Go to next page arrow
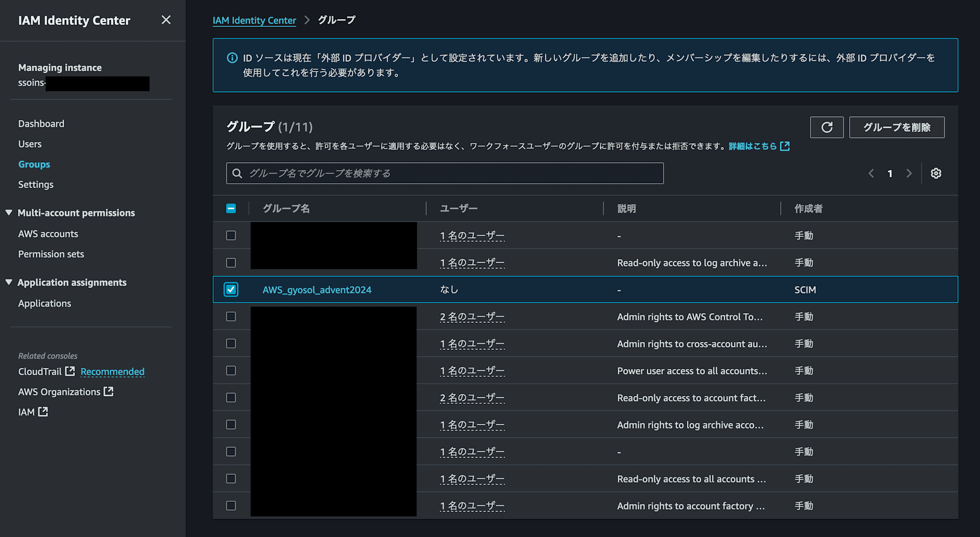This screenshot has height=537, width=980. pyautogui.click(x=909, y=173)
